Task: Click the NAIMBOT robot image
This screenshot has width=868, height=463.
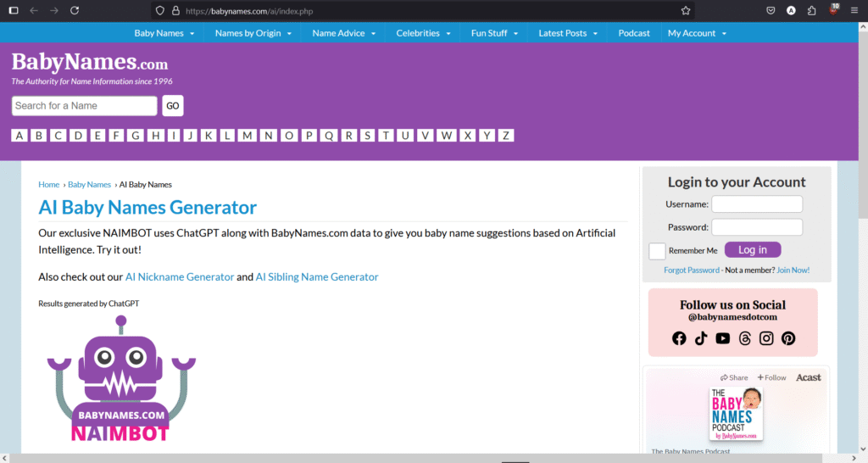Action: [x=121, y=378]
